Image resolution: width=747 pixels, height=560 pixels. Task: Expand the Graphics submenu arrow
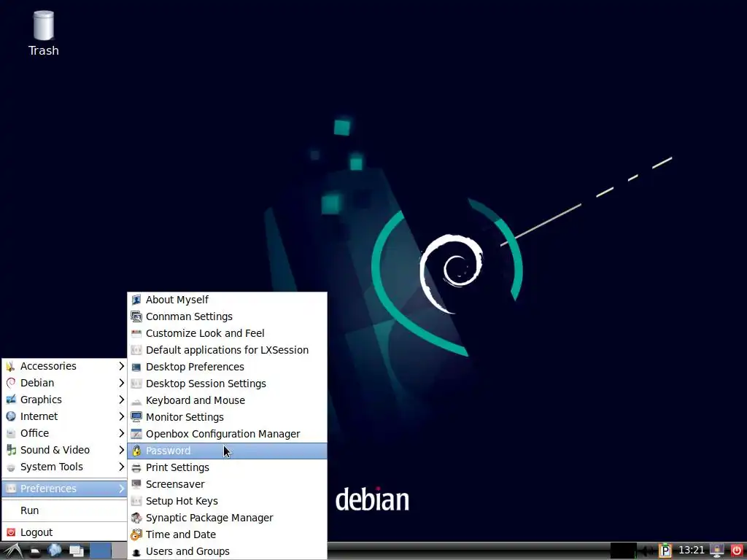tap(121, 400)
